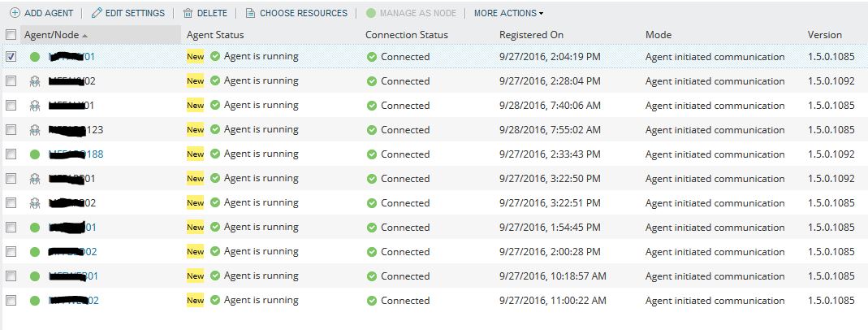Viewport: 868px width, 330px height.
Task: Sort by the Registered On column
Action: 531,34
